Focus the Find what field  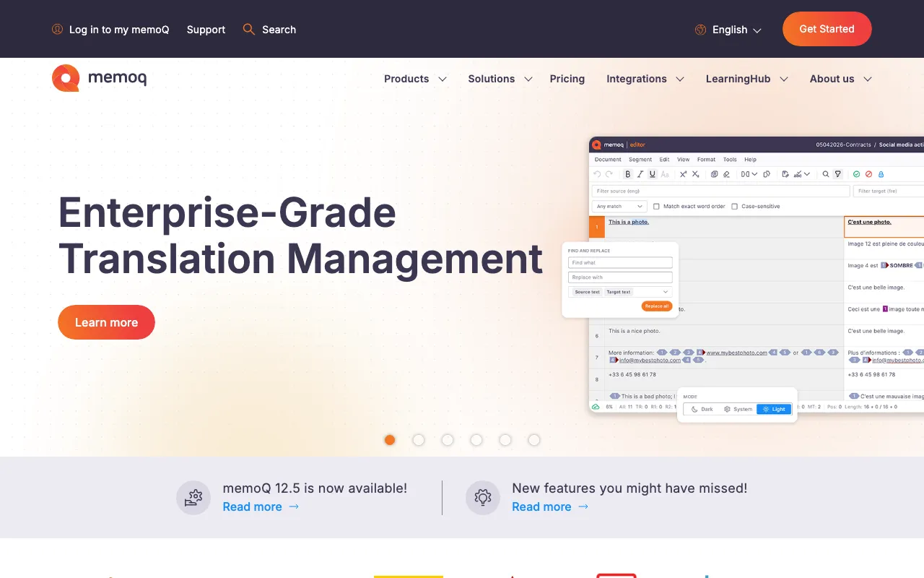coord(620,263)
